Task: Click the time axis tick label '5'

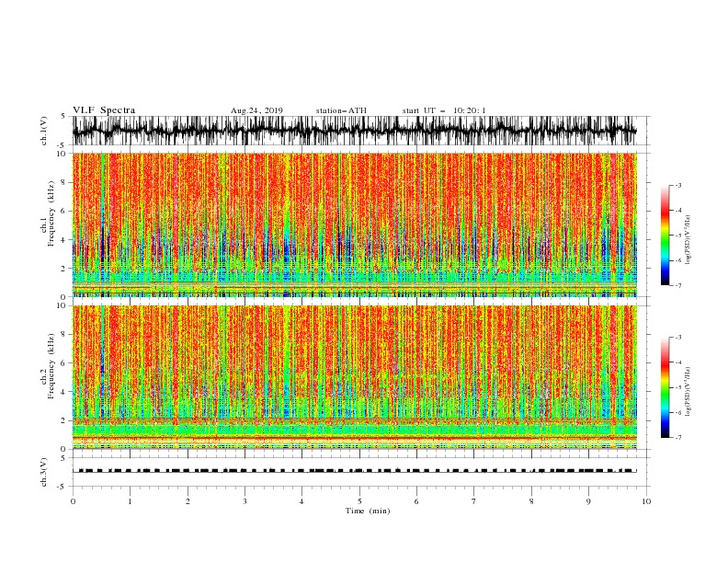Action: click(x=359, y=501)
